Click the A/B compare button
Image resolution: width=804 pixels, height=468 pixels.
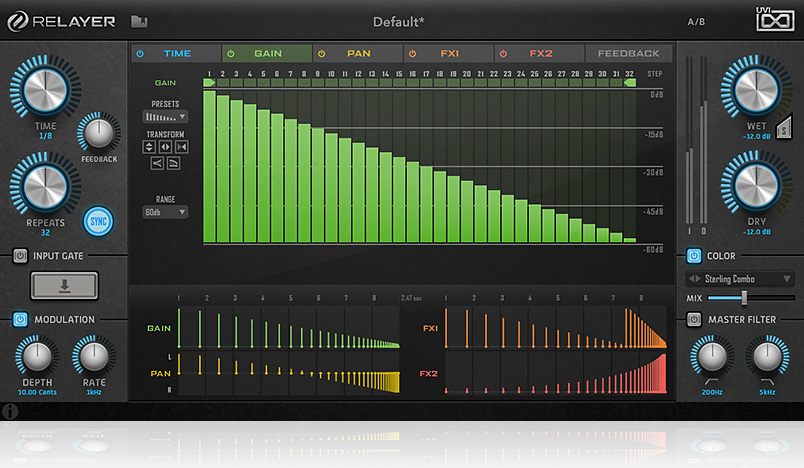[696, 22]
